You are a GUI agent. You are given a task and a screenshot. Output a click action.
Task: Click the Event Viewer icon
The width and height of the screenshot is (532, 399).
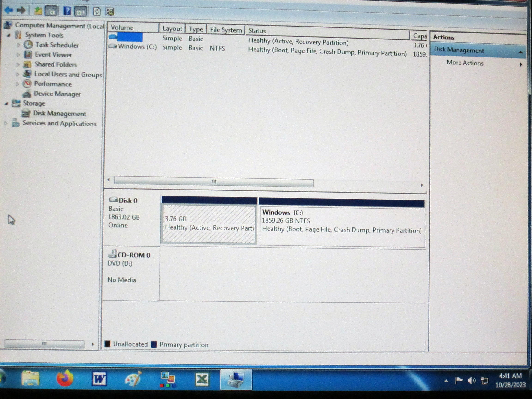coord(28,54)
